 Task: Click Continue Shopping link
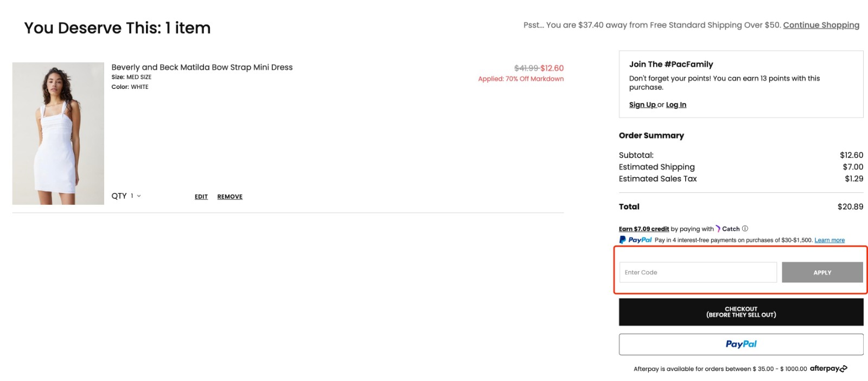pyautogui.click(x=821, y=25)
